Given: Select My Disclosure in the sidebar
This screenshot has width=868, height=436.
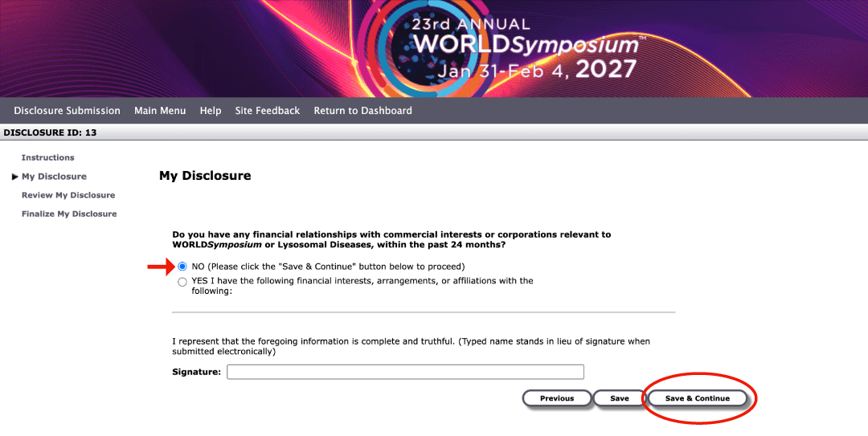Looking at the screenshot, I should pos(54,177).
